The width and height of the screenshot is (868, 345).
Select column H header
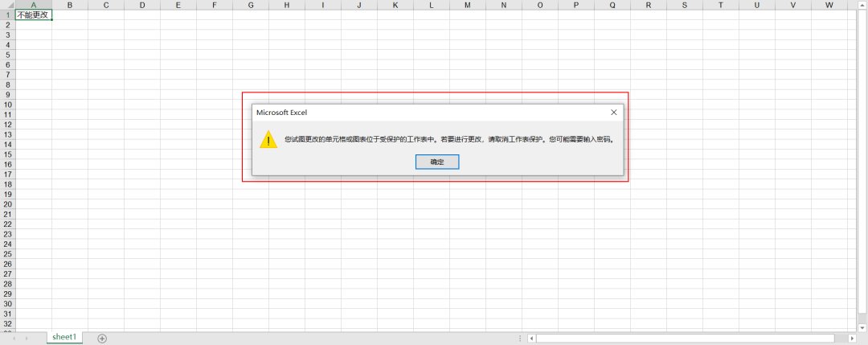(287, 5)
